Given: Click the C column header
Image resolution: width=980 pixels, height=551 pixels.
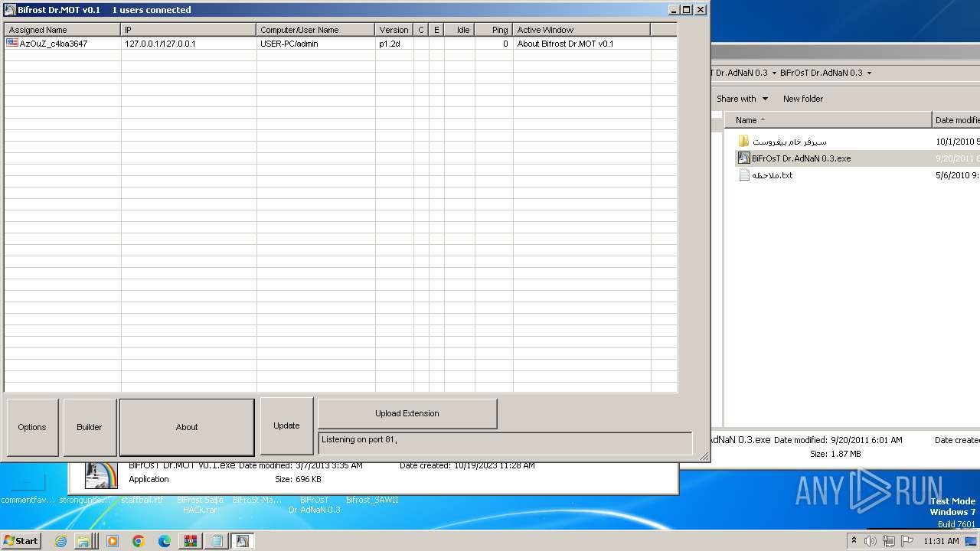Looking at the screenshot, I should coord(420,30).
